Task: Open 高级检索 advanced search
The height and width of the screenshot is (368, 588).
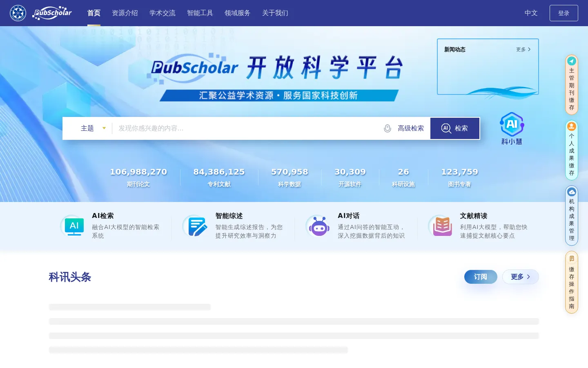Action: tap(411, 128)
